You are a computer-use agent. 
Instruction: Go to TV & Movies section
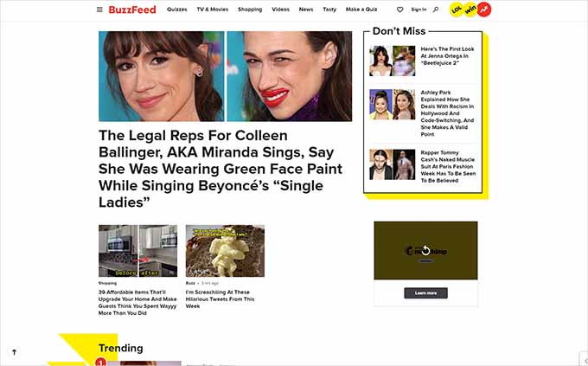tap(212, 10)
